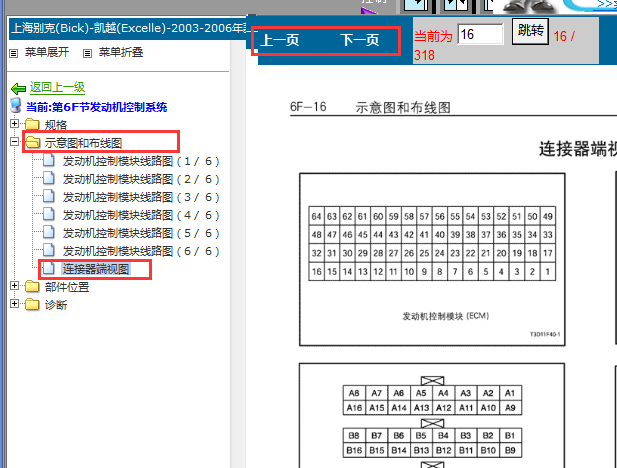
Task: Click the 示意图和布线图 open folder icon
Action: pos(32,142)
